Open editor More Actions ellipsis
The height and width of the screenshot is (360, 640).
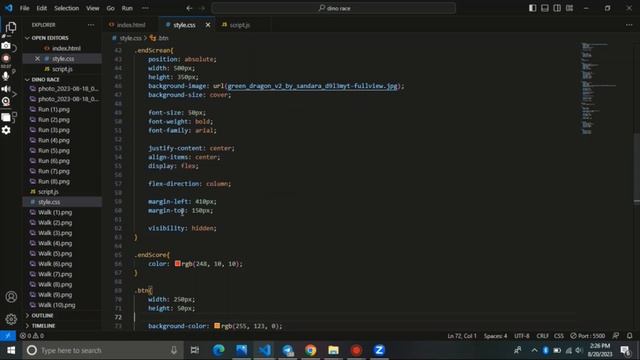[629, 25]
